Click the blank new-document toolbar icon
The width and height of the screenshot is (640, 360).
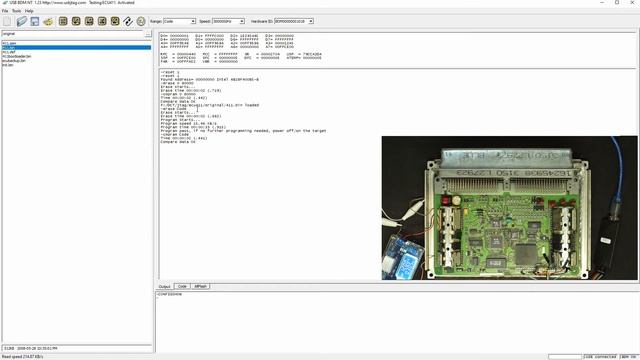pyautogui.click(x=7, y=21)
